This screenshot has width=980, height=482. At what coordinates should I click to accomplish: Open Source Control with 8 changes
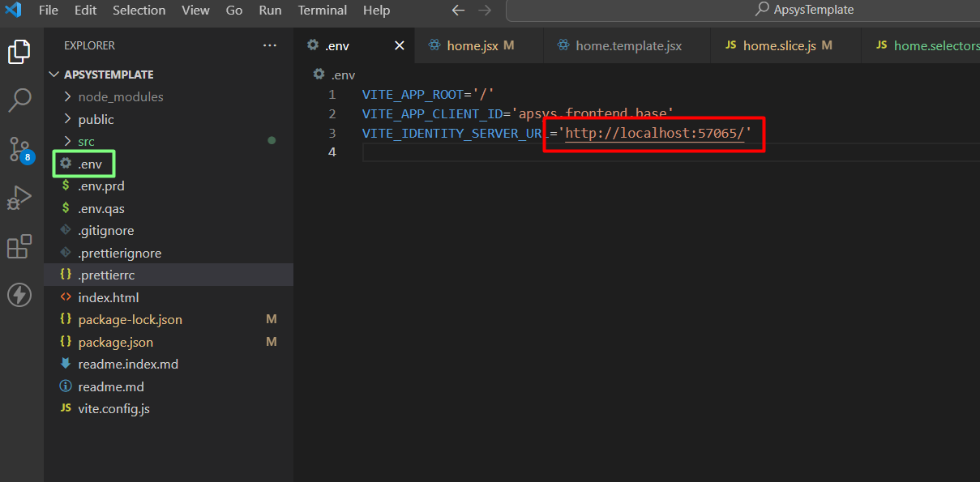tap(19, 149)
